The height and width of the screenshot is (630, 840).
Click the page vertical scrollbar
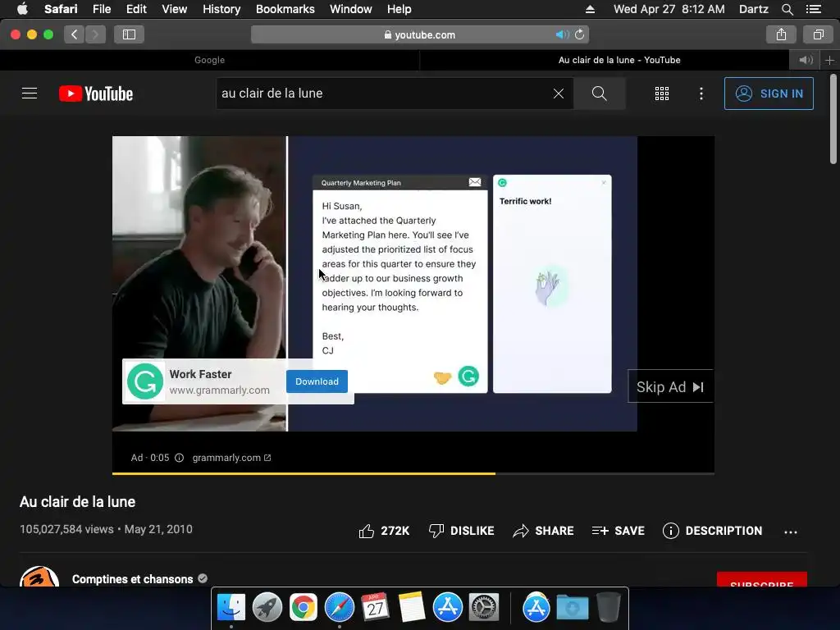(833, 120)
